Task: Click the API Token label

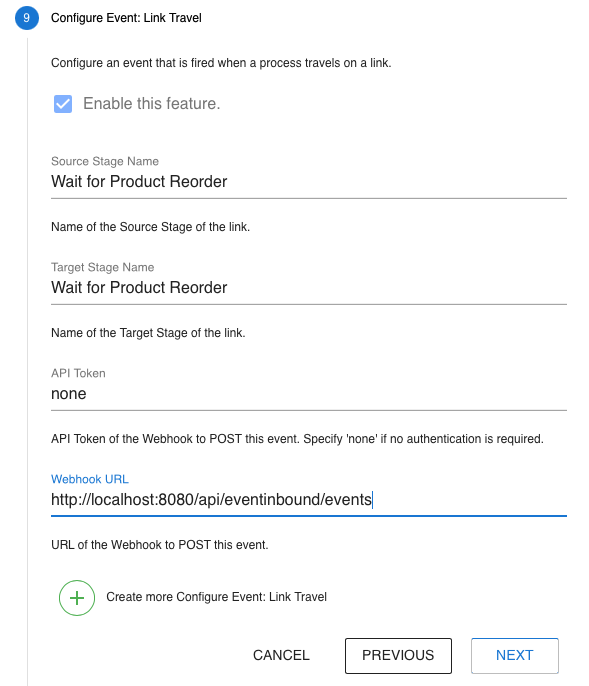Action: point(78,373)
